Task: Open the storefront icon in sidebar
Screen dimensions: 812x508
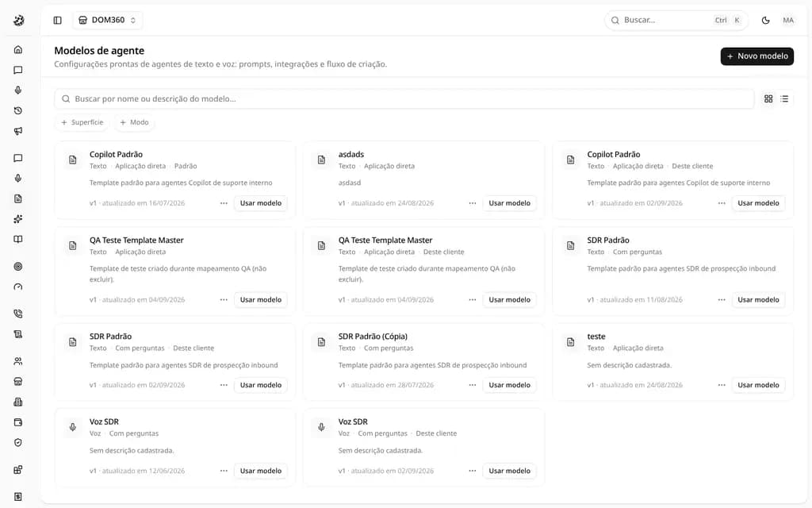Action: click(18, 382)
